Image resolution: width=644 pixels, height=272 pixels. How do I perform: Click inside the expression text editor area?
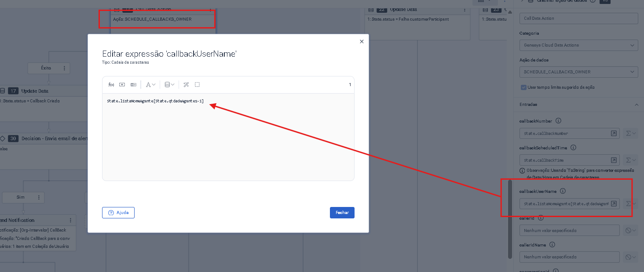[x=228, y=137]
